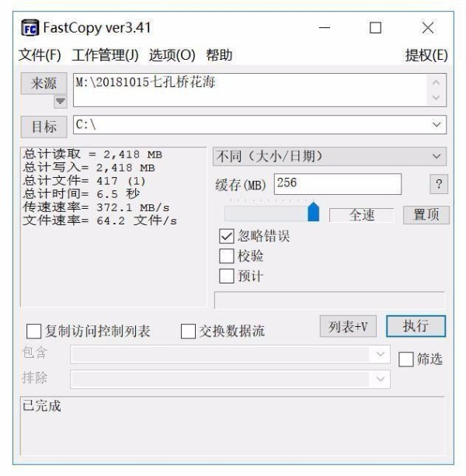Click the source field scroll-down arrow
This screenshot has width=466, height=476.
[436, 98]
